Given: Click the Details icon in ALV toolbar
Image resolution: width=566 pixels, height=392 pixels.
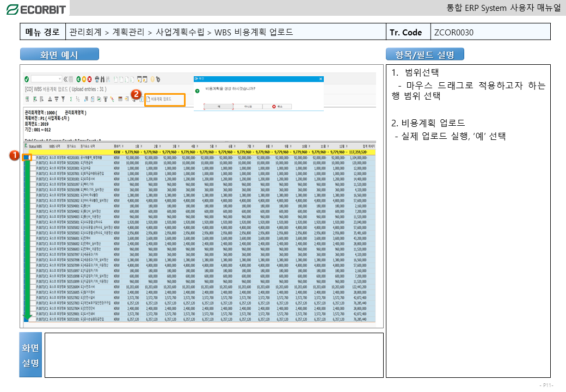Looking at the screenshot, I should point(27,99).
